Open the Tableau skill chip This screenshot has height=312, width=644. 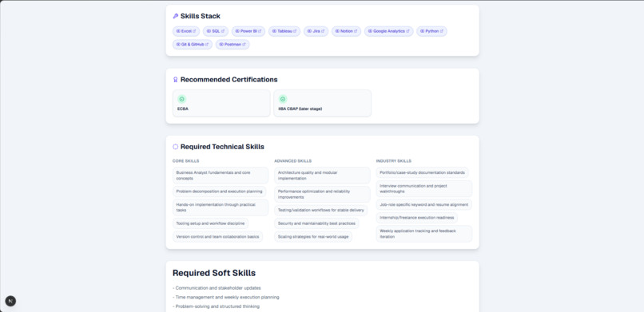284,31
